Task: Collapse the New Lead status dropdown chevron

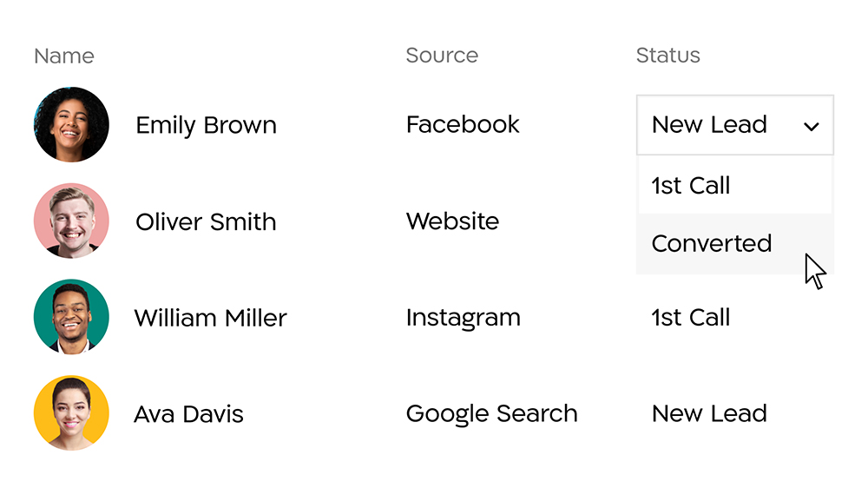Action: (x=811, y=127)
